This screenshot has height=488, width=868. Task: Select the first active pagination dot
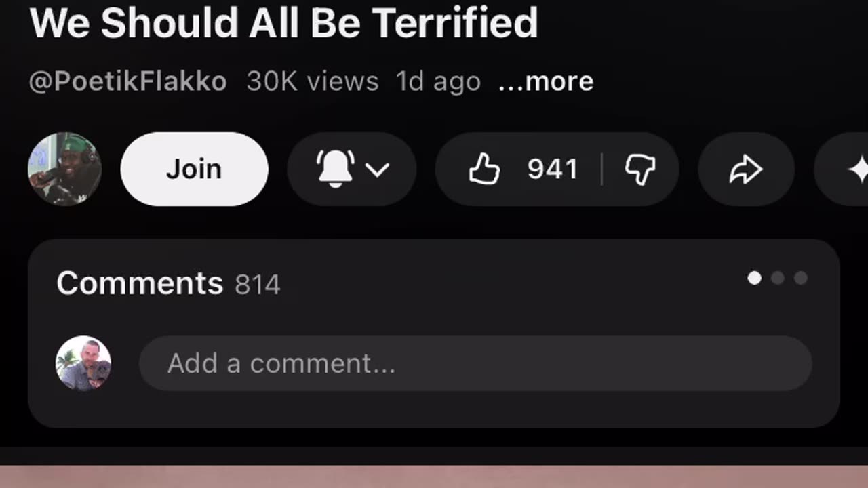coord(754,278)
